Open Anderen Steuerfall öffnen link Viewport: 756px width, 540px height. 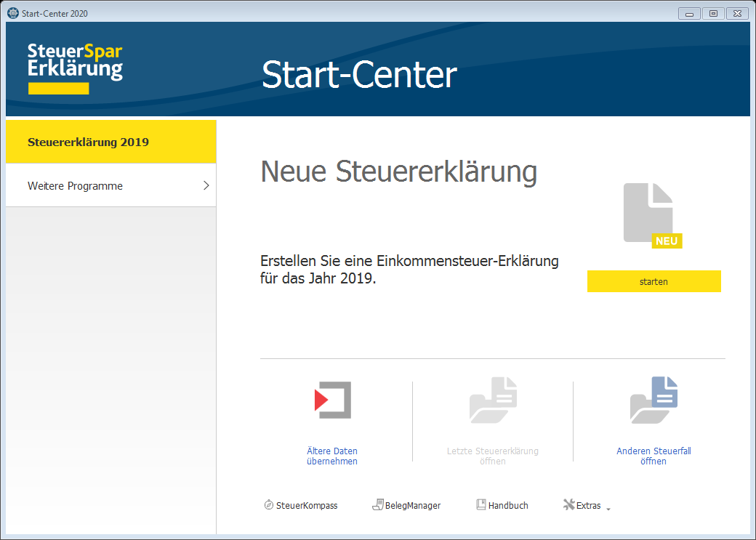click(654, 456)
